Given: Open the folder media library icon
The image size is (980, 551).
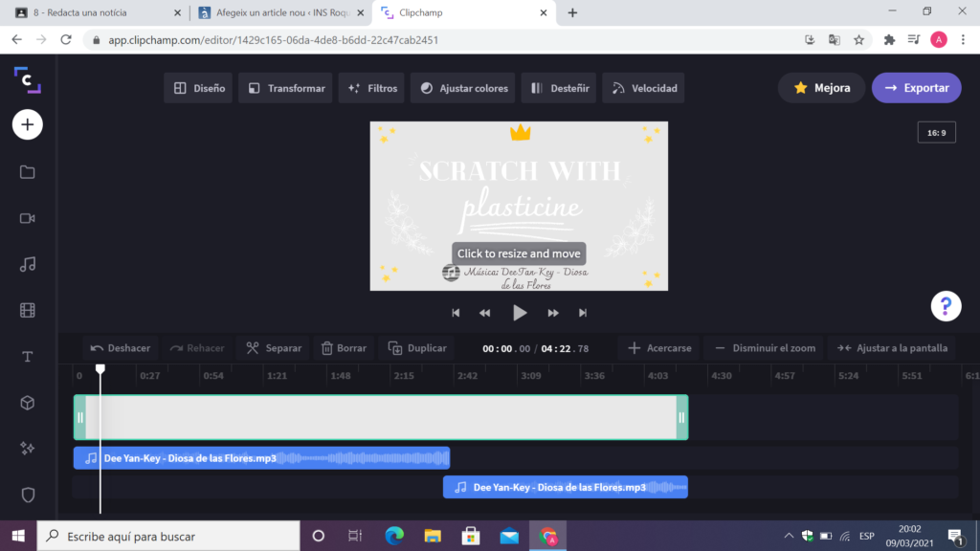Looking at the screenshot, I should pos(27,172).
